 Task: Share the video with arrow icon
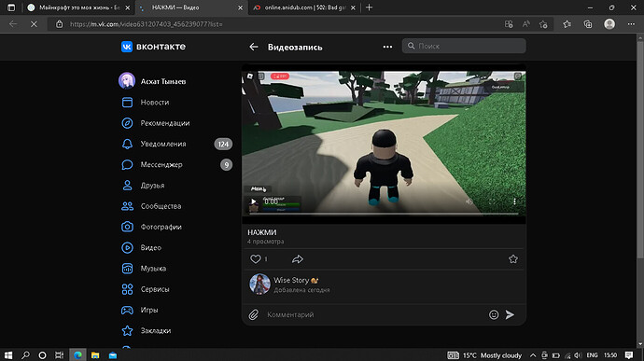click(x=298, y=259)
